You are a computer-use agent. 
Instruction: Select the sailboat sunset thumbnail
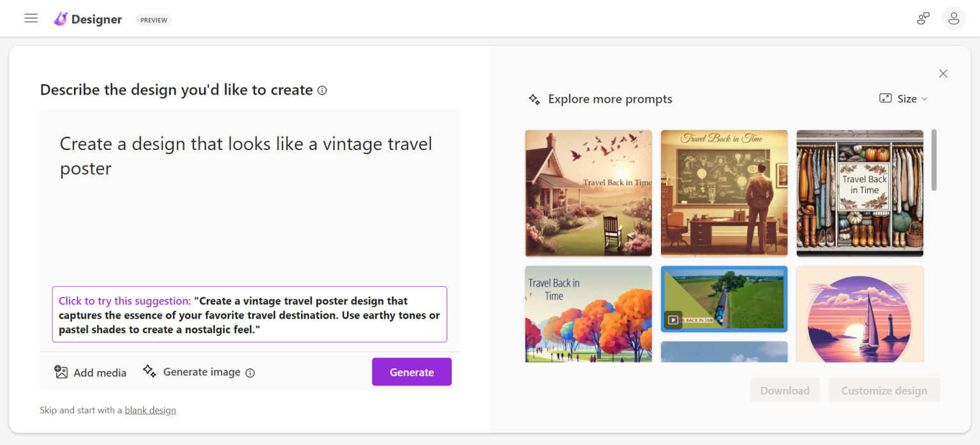pyautogui.click(x=859, y=313)
